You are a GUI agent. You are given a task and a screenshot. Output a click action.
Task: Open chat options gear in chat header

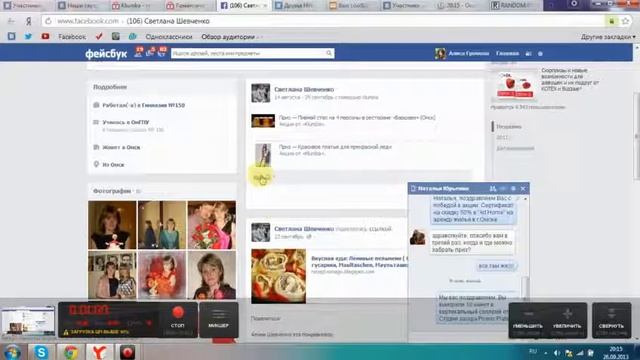tap(513, 189)
